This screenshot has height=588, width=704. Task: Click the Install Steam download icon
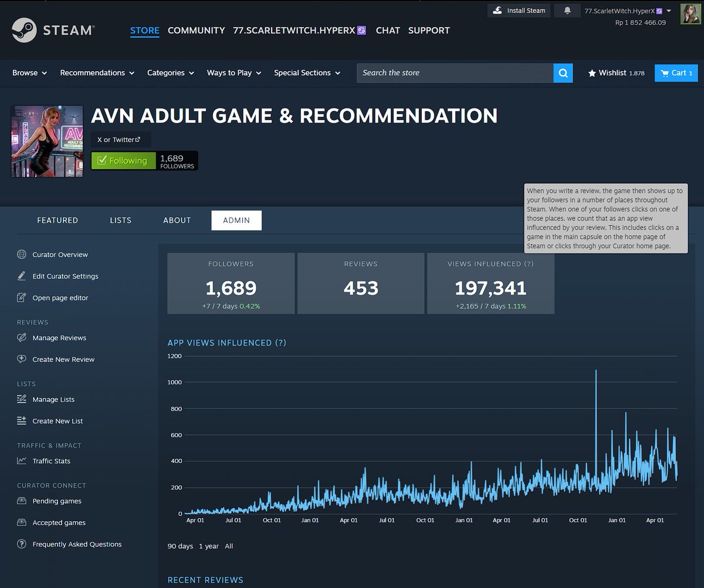(x=497, y=11)
